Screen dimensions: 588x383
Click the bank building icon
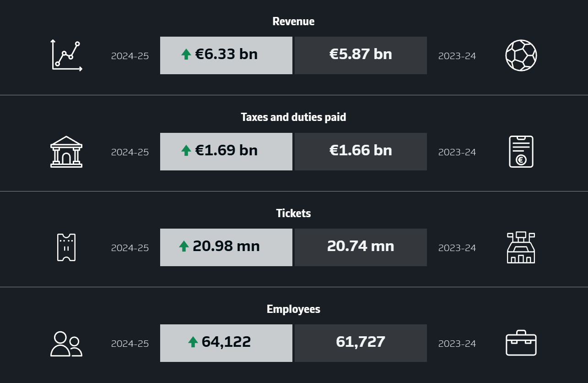[x=66, y=152]
